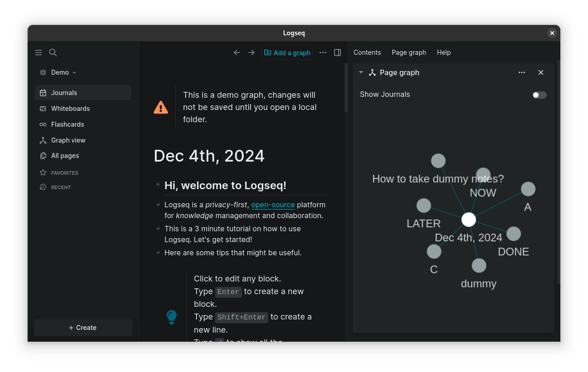Open the Demo graph dropdown
The image size is (588, 372).
60,72
